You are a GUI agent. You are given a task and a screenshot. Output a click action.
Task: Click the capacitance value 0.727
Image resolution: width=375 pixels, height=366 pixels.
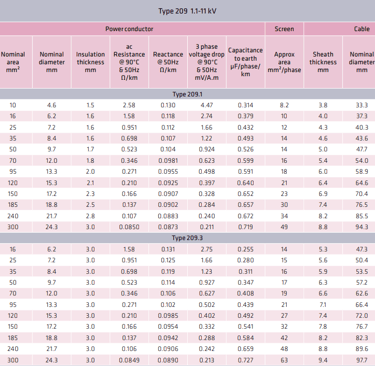pos(245,360)
